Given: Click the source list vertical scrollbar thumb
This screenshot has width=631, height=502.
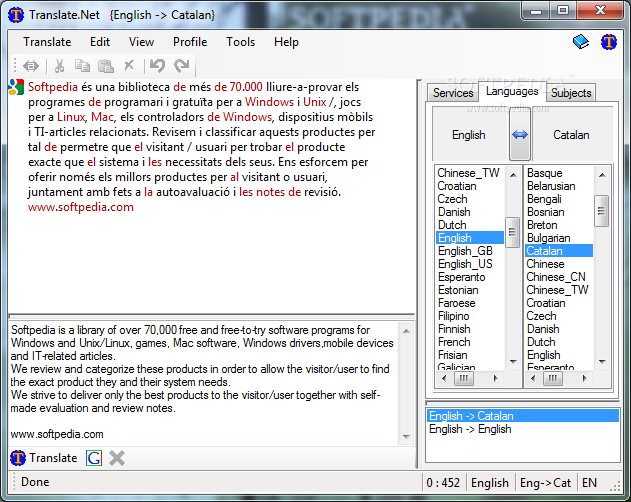Looking at the screenshot, I should coord(512,232).
